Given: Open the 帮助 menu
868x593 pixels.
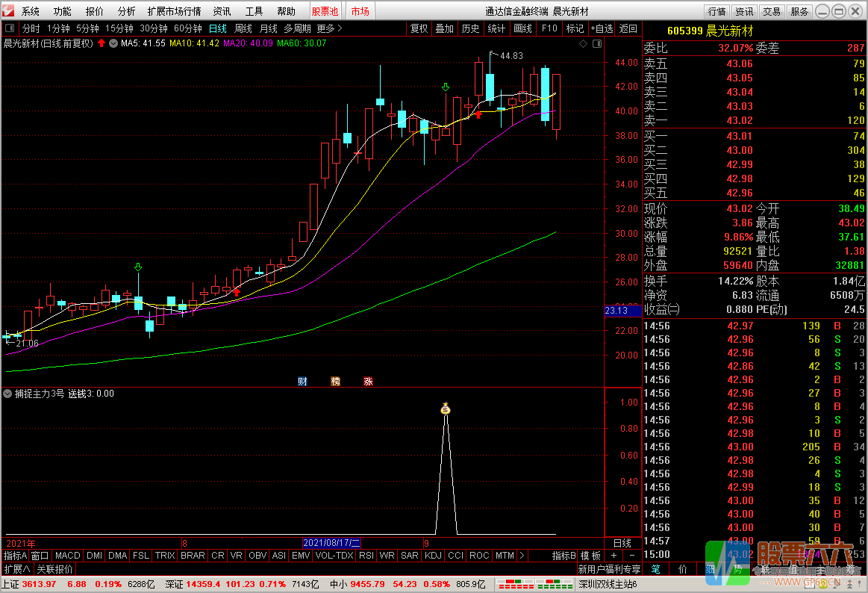Looking at the screenshot, I should tap(286, 11).
